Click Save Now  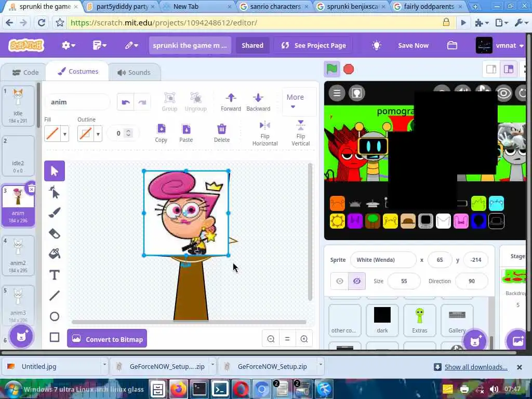coord(413,46)
